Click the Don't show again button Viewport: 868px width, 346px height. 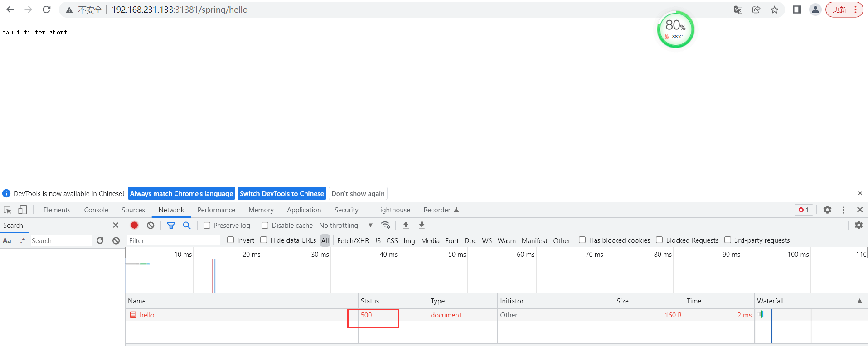(358, 193)
